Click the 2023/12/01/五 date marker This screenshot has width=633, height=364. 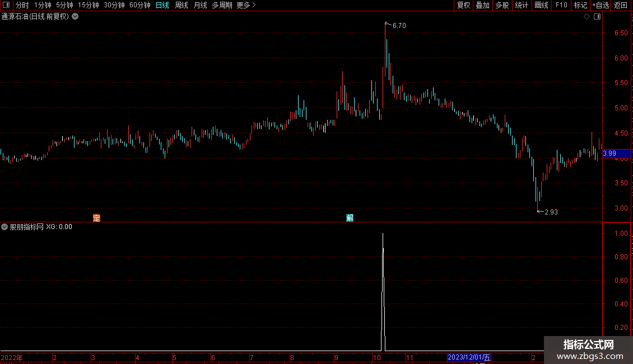[469, 357]
